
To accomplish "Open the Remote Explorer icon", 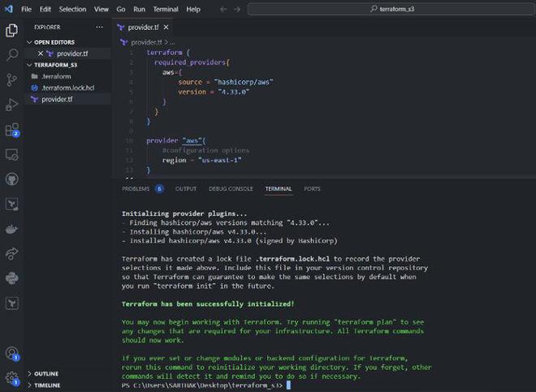I will tap(12, 155).
